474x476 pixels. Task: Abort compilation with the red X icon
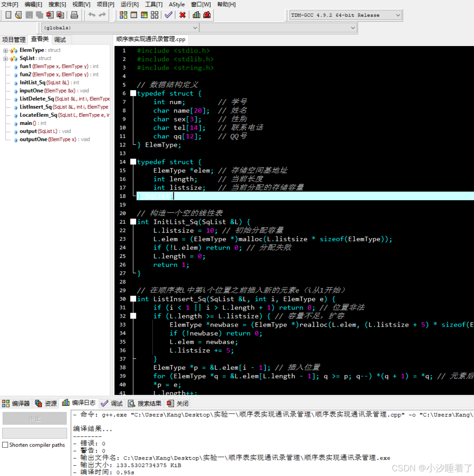[x=182, y=15]
